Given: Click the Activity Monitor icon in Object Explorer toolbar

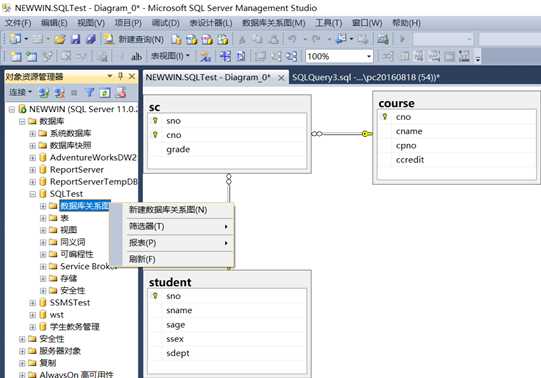Looking at the screenshot, I should coord(121,92).
